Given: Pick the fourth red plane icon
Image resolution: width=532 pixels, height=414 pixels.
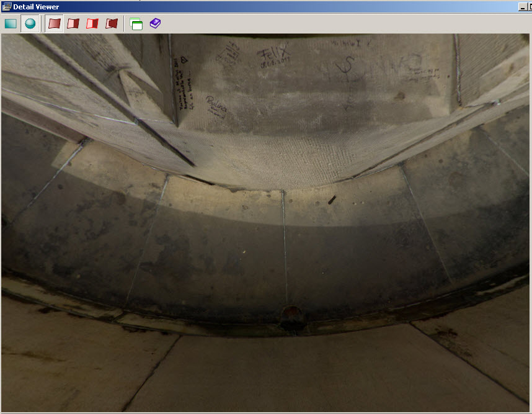Looking at the screenshot, I should coord(112,24).
